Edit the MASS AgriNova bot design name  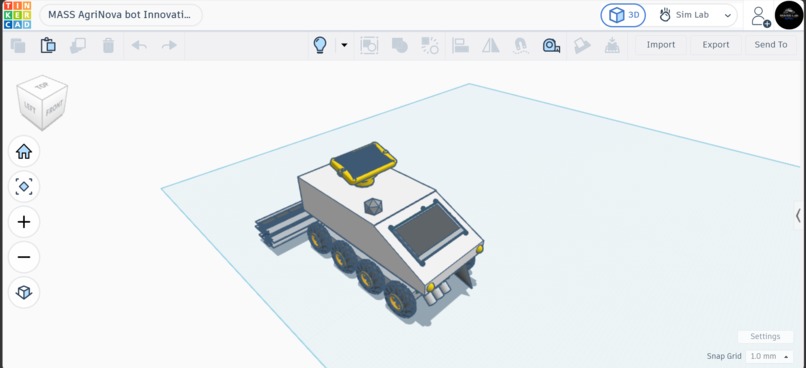120,15
